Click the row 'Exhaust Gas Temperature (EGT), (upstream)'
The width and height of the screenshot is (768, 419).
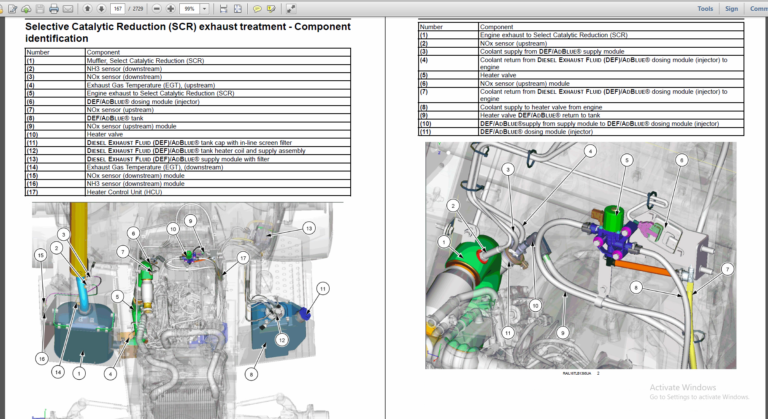tap(188, 85)
